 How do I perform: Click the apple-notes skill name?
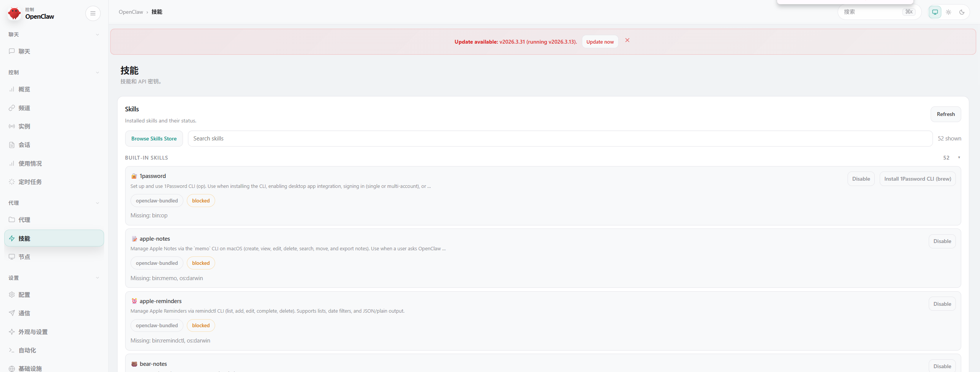click(x=155, y=239)
